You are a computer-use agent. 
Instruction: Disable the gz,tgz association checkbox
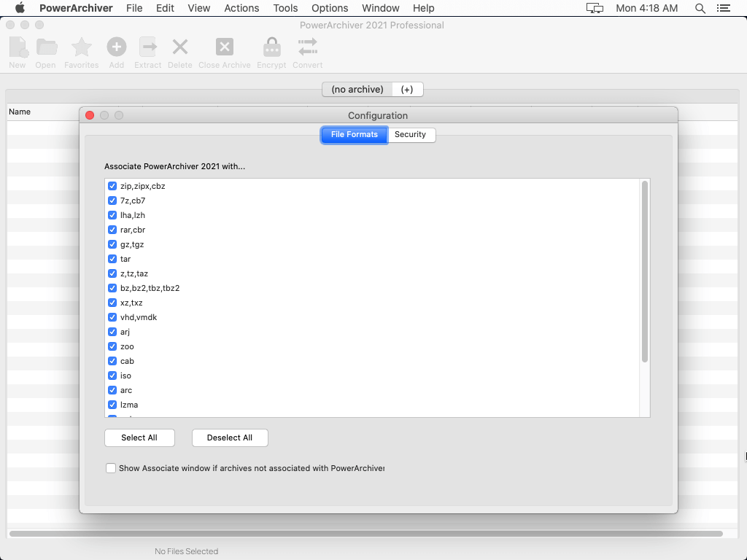pos(112,244)
